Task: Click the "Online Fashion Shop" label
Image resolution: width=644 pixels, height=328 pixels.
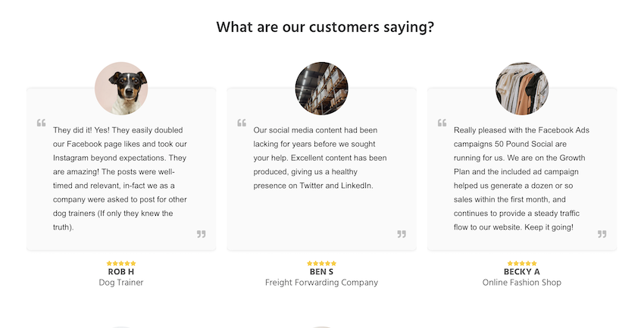Action: click(522, 283)
